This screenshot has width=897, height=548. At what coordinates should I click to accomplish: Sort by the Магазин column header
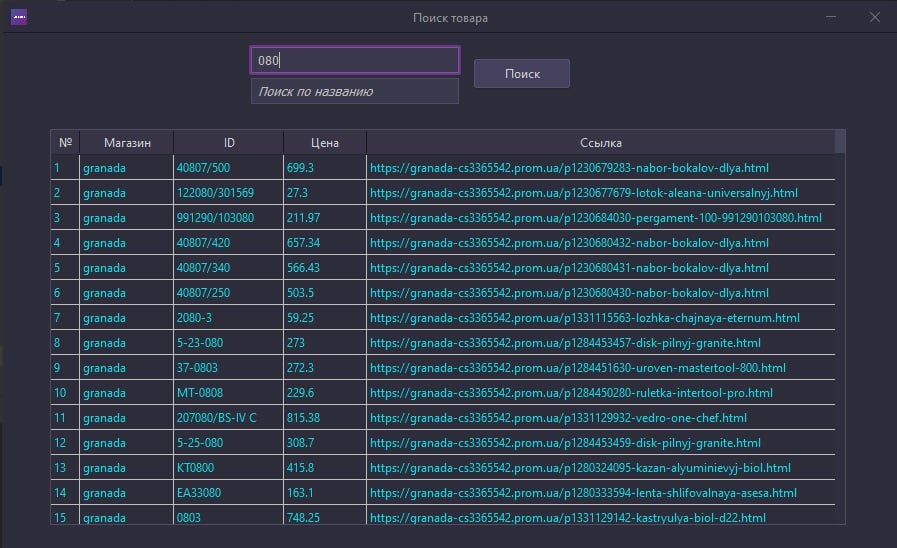tap(126, 142)
